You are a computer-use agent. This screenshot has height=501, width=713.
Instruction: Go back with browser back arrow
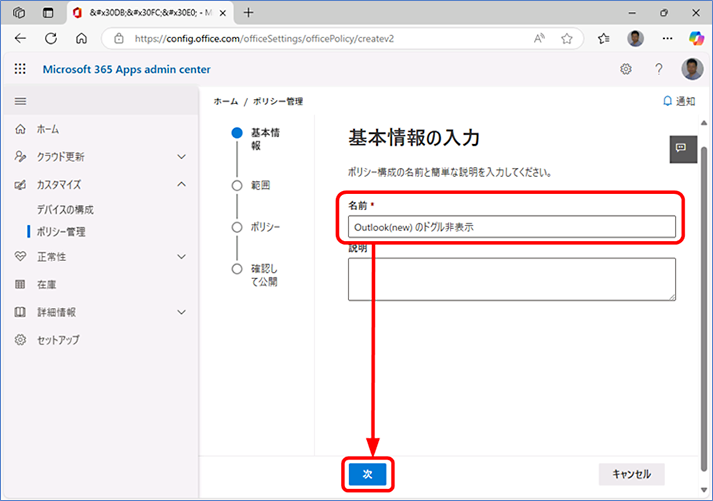(20, 39)
